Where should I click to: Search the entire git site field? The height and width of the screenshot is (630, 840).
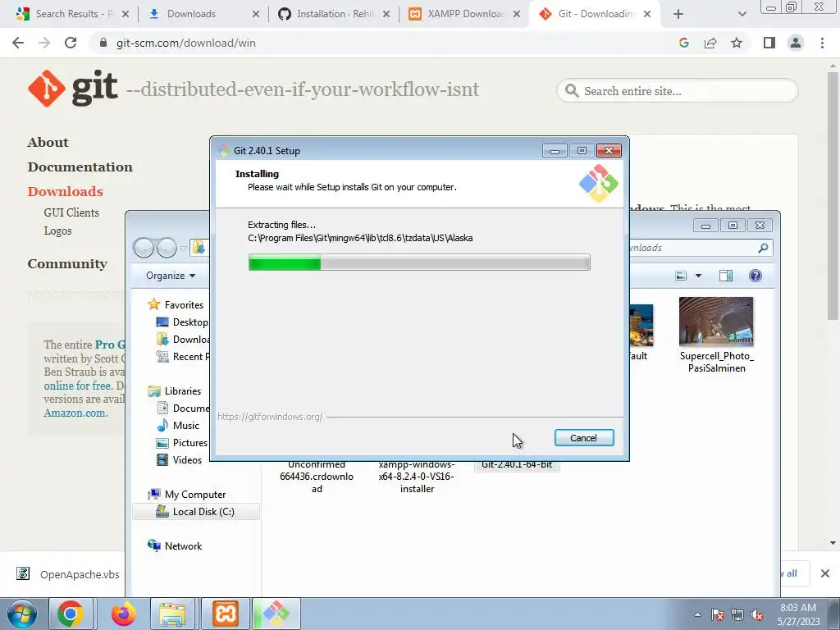point(677,91)
